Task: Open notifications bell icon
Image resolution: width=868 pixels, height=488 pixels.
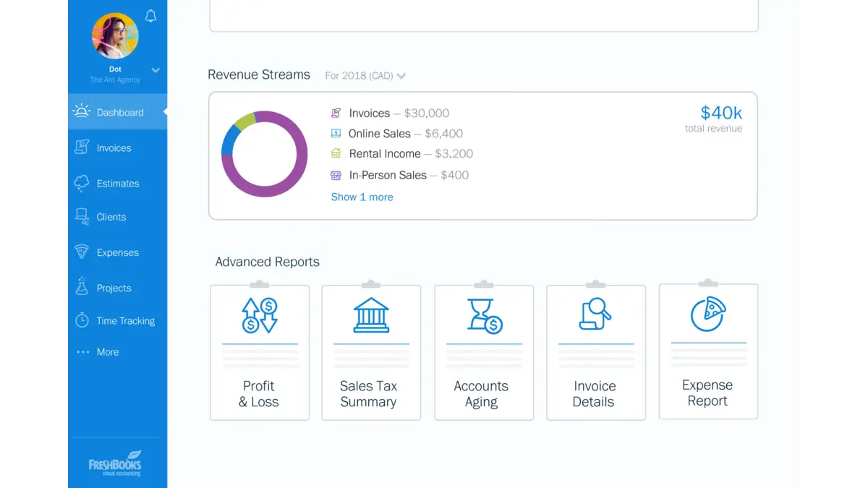Action: (x=150, y=16)
